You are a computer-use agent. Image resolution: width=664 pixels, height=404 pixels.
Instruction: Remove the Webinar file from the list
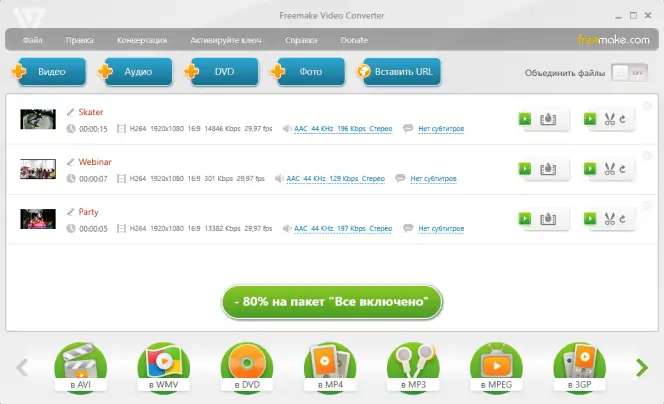(647, 156)
